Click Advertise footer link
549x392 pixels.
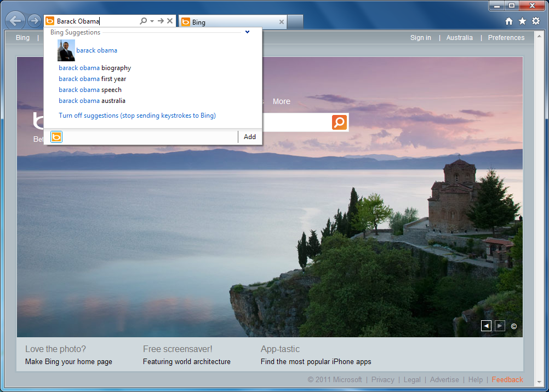(x=444, y=379)
